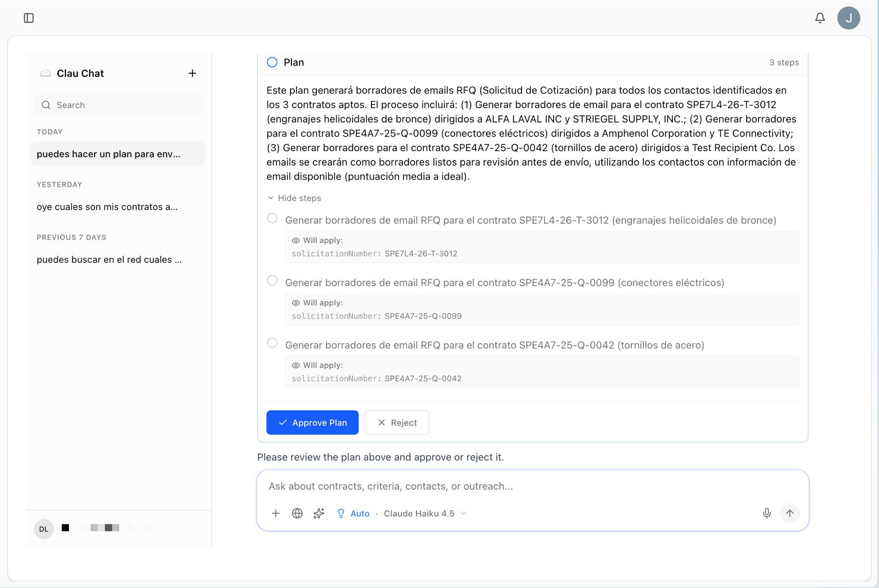Viewport: 879px width, 588px height.
Task: Click the sparkle enhance icon
Action: click(x=319, y=513)
